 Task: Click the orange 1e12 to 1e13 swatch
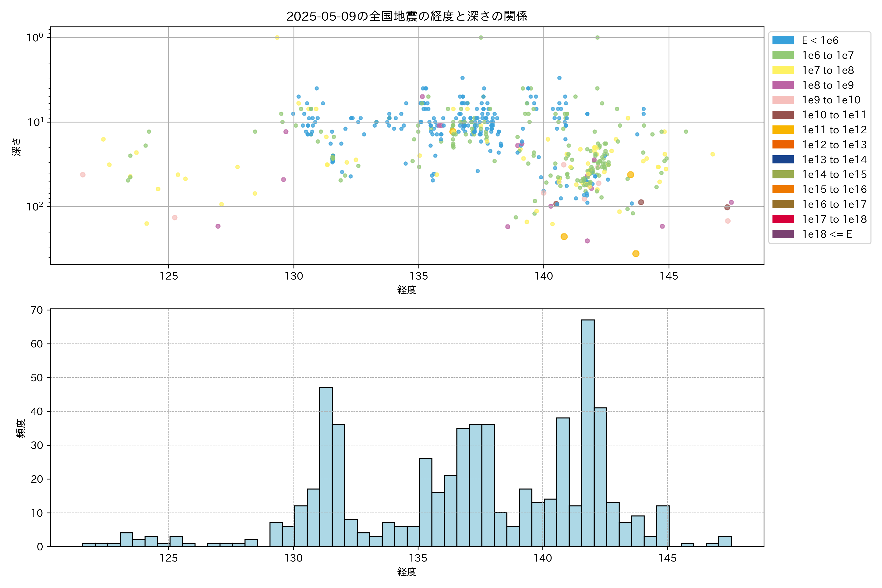(783, 145)
